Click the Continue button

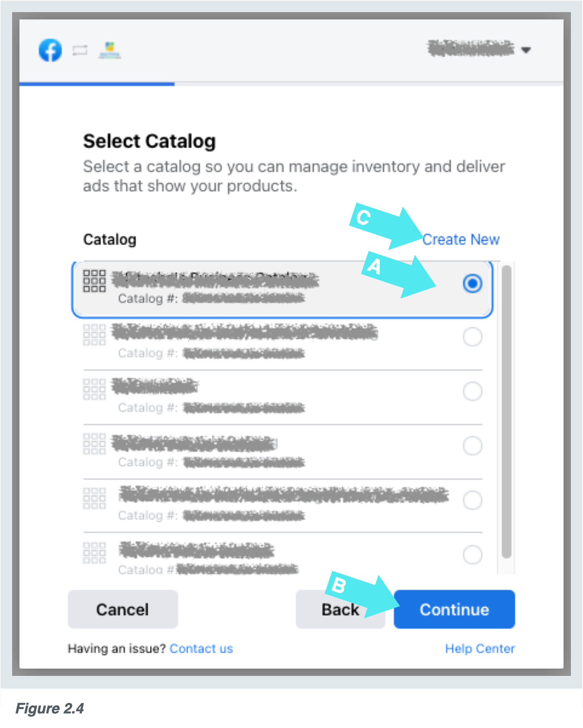pyautogui.click(x=455, y=609)
